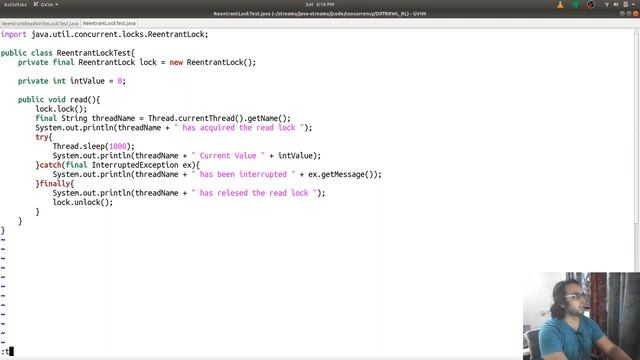Click the 'Current Value' string literal
The image size is (640, 360).
[x=228, y=156]
